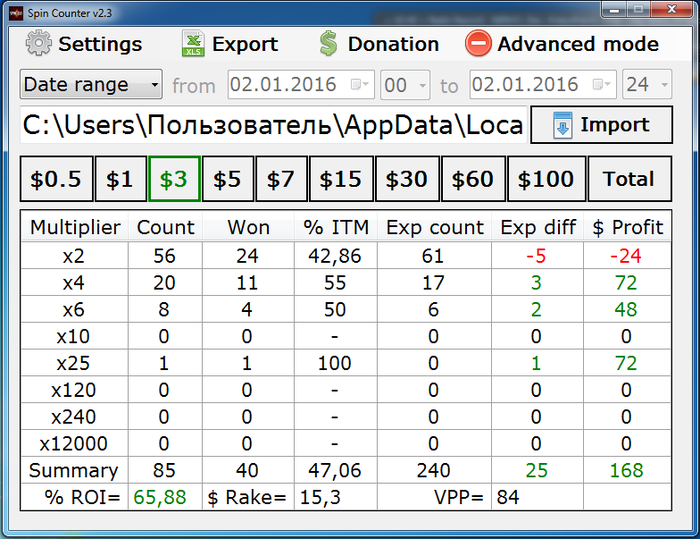700x539 pixels.
Task: Open the Donation menu label
Action: click(393, 44)
